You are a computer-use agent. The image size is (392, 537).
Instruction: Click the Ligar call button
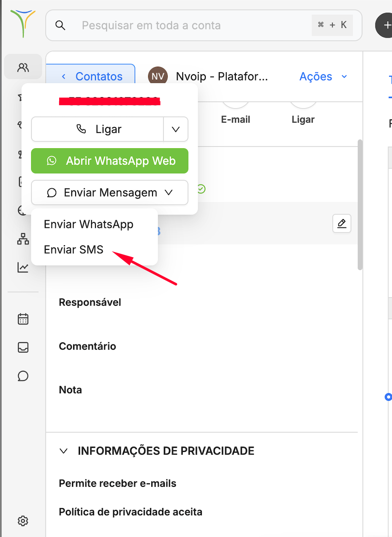coord(98,129)
